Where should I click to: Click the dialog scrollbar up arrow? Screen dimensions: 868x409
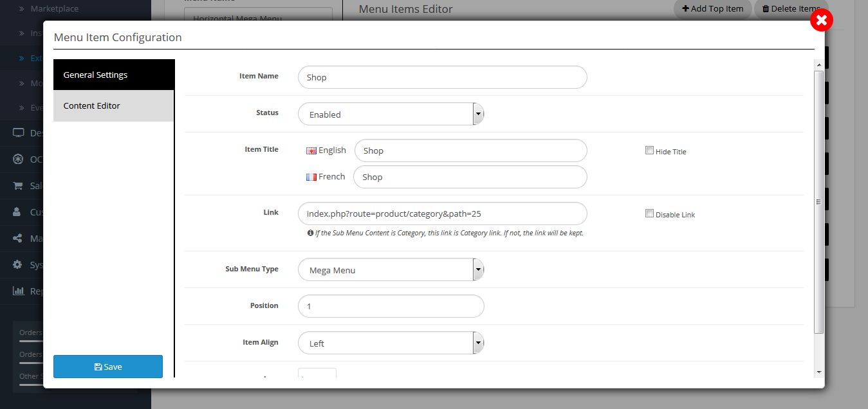point(818,65)
